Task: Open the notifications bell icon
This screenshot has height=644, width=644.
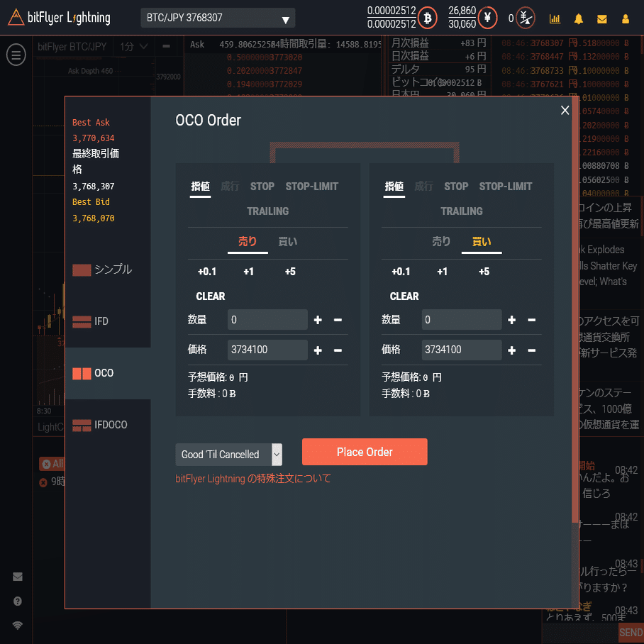Action: click(578, 18)
